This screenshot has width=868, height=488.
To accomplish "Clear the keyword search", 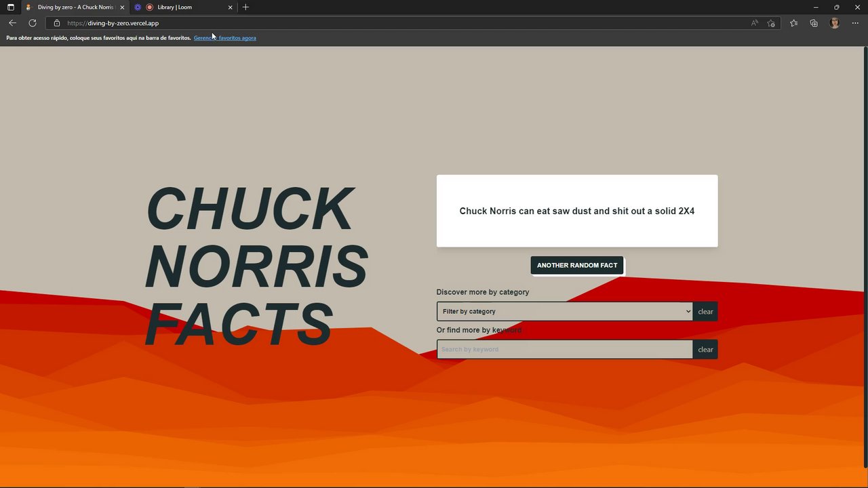I will point(705,350).
